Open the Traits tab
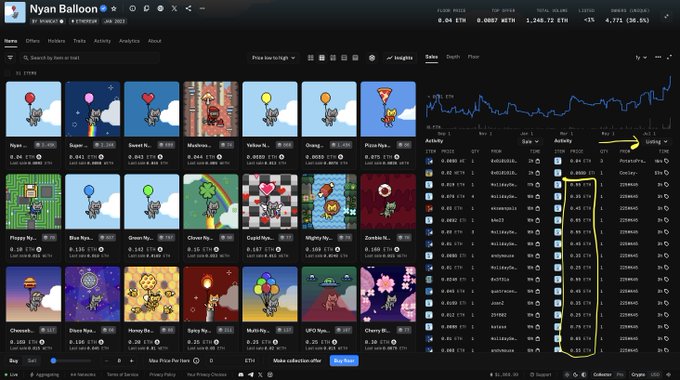The width and height of the screenshot is (680, 380). click(x=79, y=41)
